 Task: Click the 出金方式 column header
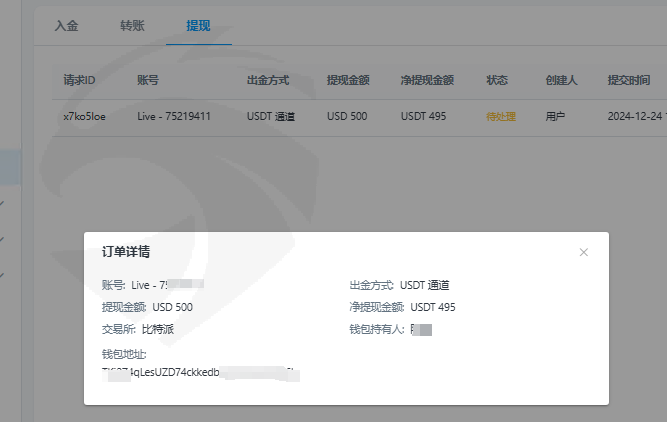(270, 80)
